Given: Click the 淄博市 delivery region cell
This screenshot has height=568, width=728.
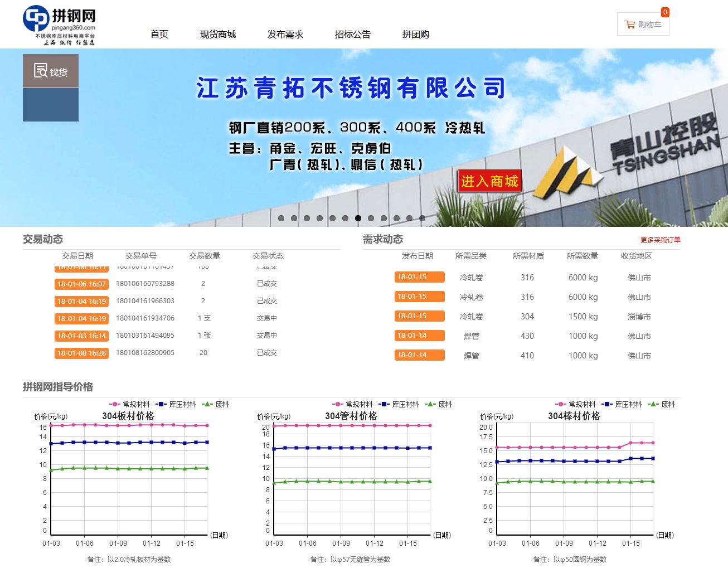Looking at the screenshot, I should tap(639, 317).
